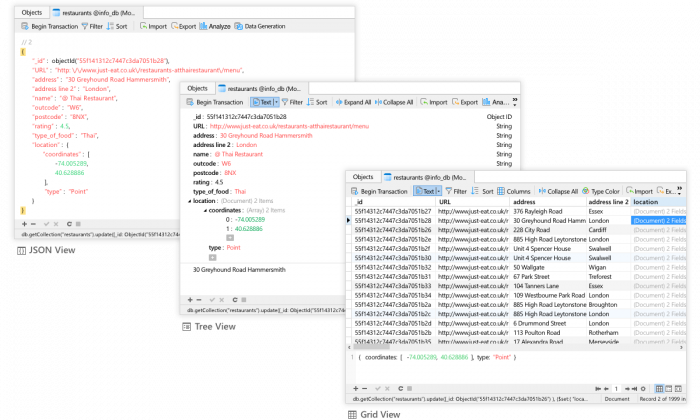
Task: Click the URL column header in grid
Action: (x=472, y=202)
